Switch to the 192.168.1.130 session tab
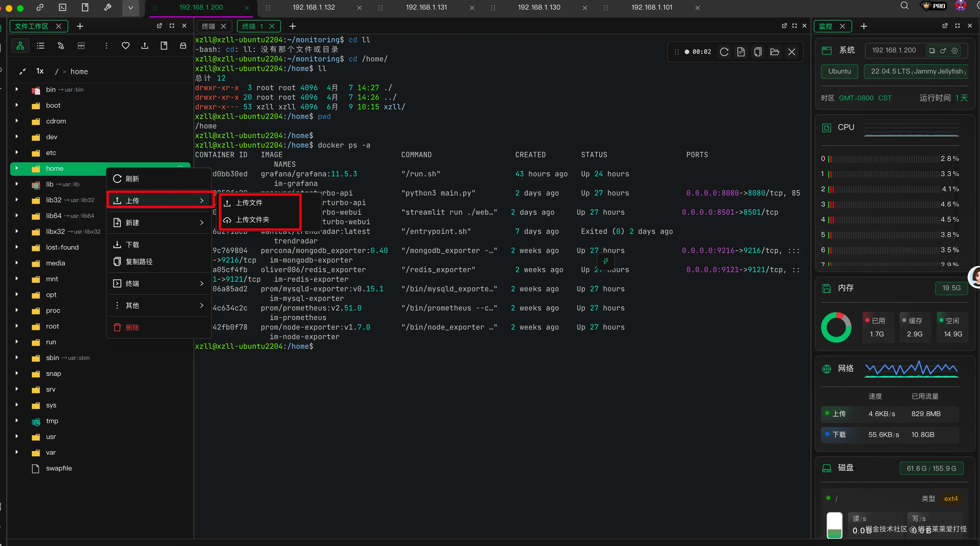980x546 pixels. pos(539,7)
